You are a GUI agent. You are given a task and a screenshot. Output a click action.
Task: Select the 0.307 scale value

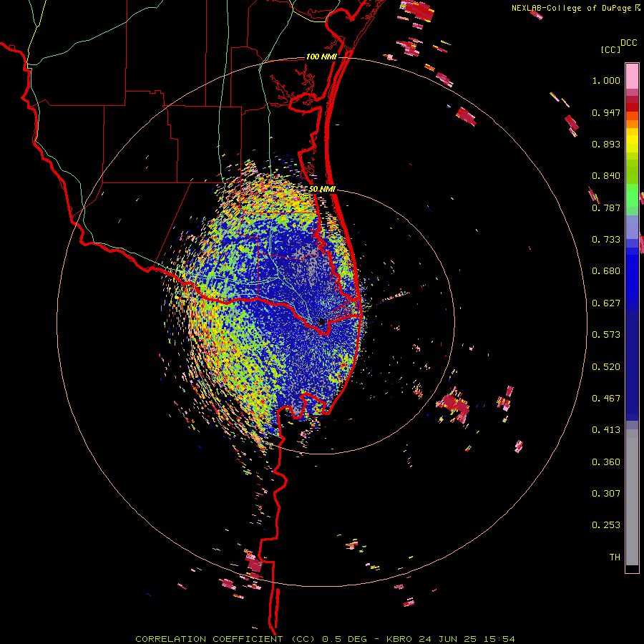pyautogui.click(x=606, y=494)
